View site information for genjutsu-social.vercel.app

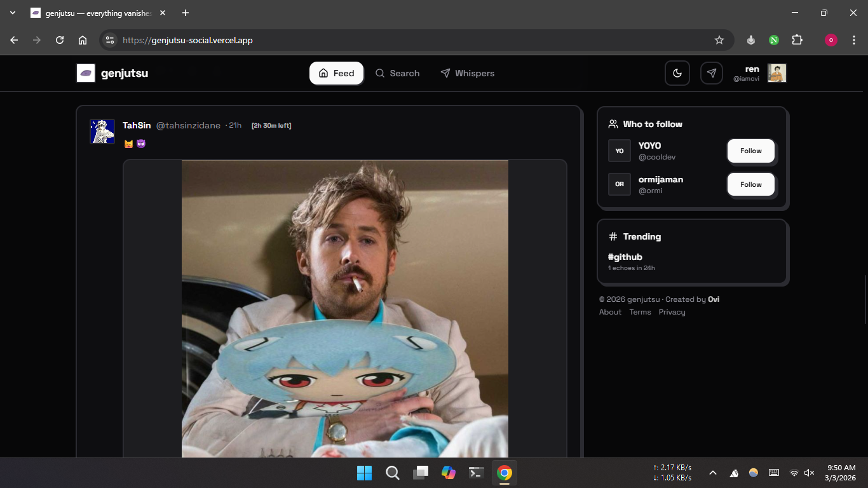tap(110, 40)
